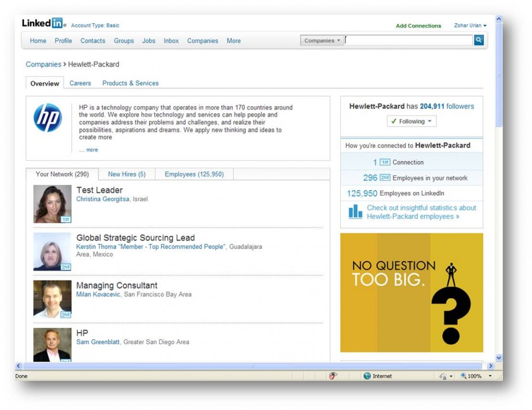Open the Inbox menu item
Screen dimensions: 532x410
171,41
